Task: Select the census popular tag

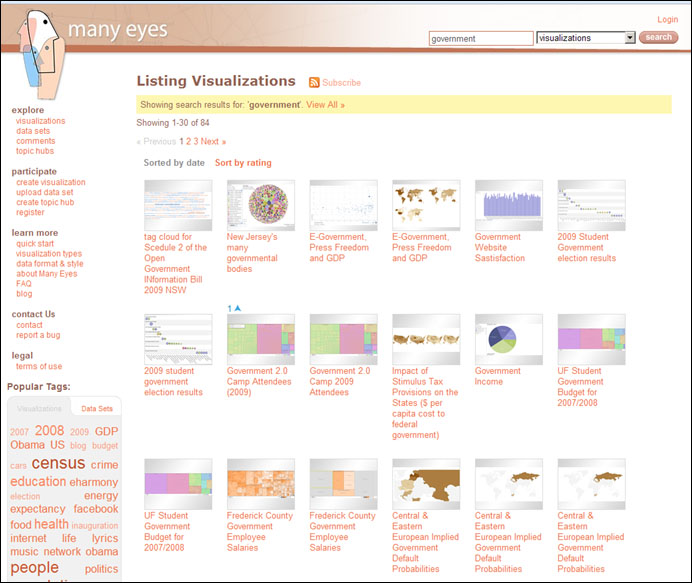Action: pyautogui.click(x=58, y=464)
